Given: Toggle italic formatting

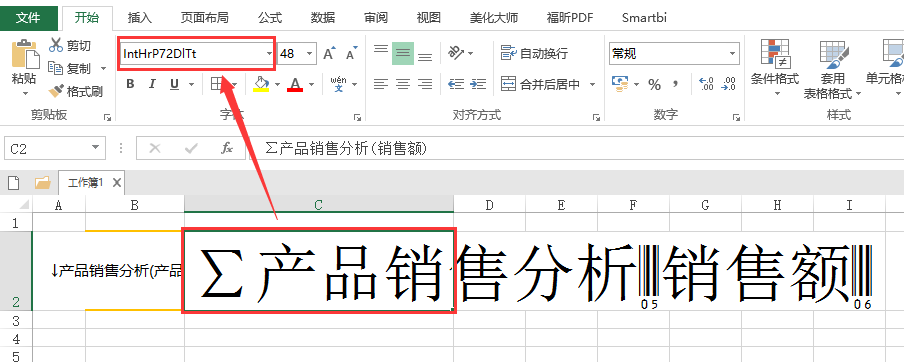Looking at the screenshot, I should tap(152, 85).
